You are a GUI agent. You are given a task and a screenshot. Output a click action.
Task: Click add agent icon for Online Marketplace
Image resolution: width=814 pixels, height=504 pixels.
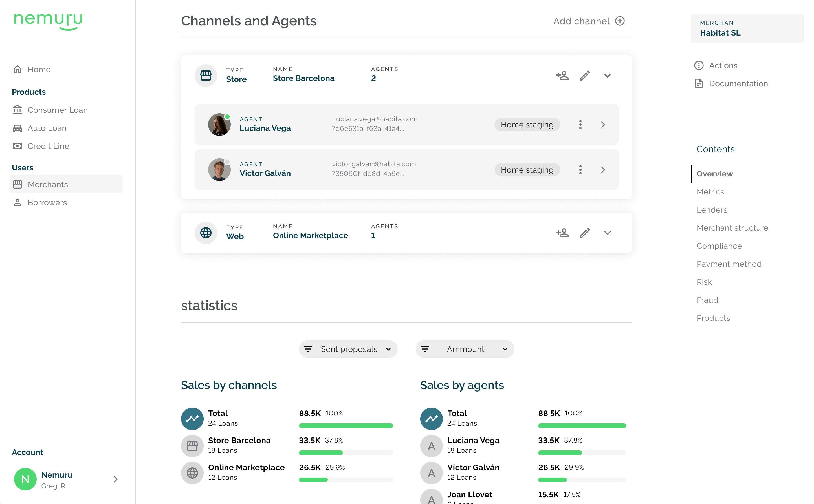[x=562, y=233]
